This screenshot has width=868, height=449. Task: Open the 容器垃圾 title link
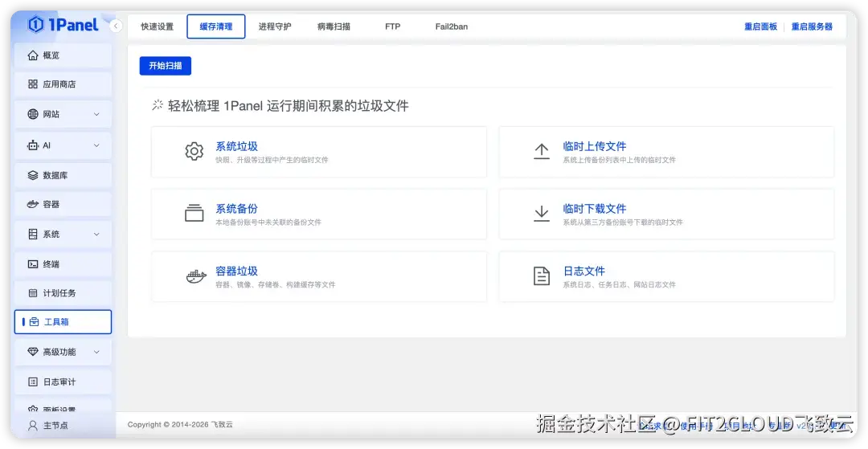click(237, 271)
